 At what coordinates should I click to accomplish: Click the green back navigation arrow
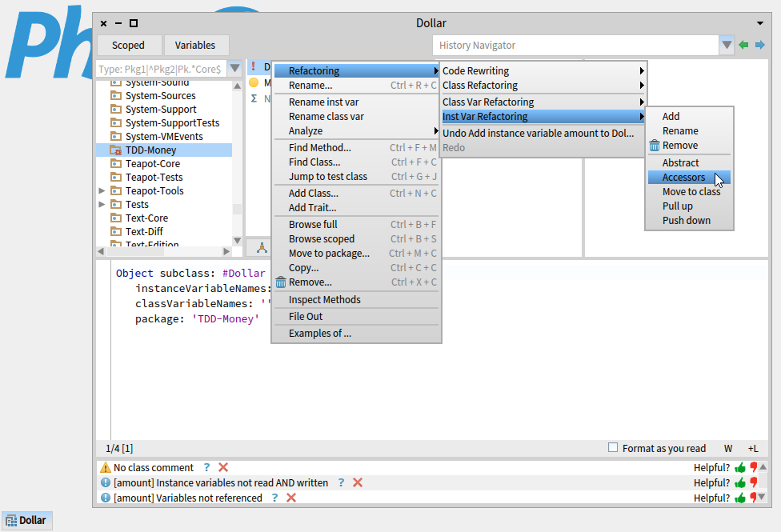[x=743, y=46]
